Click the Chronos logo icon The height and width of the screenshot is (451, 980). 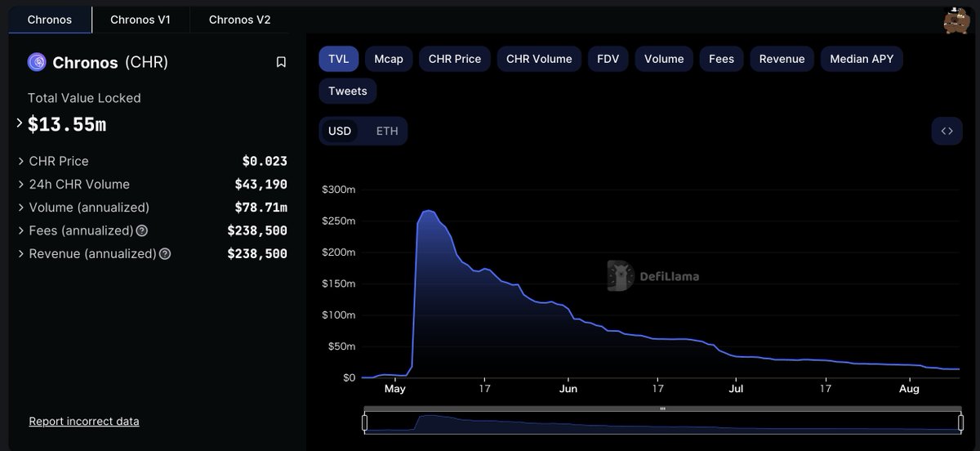tap(37, 62)
